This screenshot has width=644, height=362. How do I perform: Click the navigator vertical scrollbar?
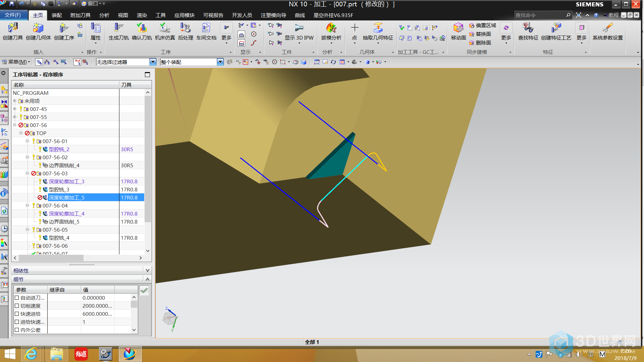click(148, 159)
